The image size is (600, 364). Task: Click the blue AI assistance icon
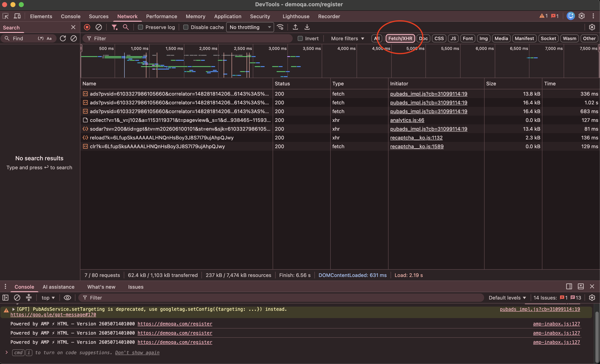click(x=571, y=16)
